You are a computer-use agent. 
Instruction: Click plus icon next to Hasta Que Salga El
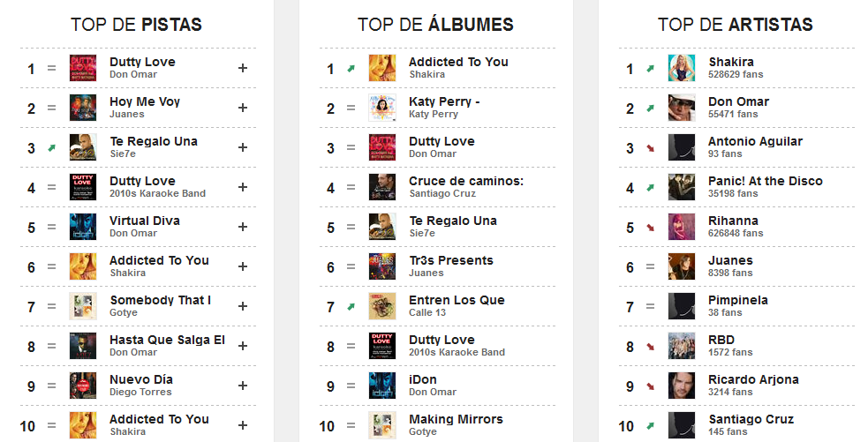click(243, 346)
